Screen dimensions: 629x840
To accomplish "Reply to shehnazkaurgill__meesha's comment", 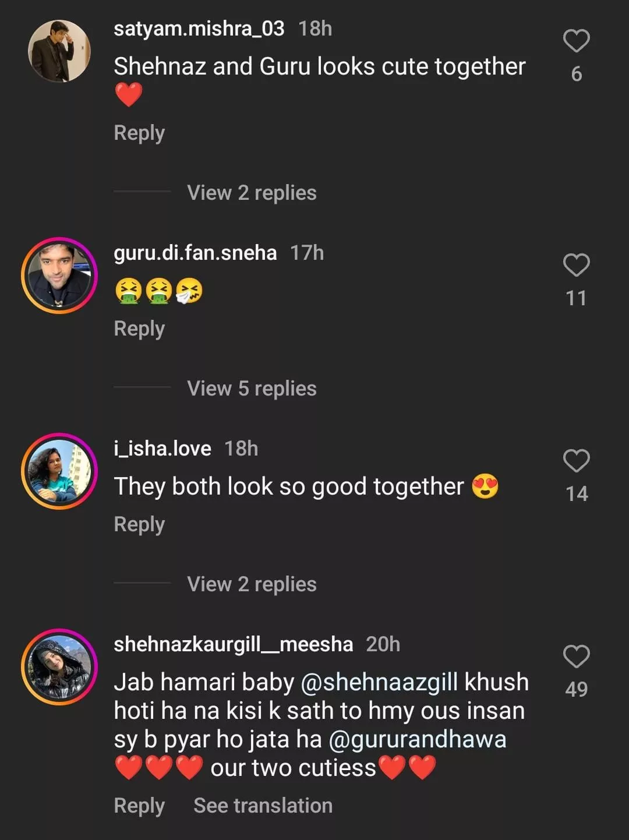I will (x=139, y=806).
